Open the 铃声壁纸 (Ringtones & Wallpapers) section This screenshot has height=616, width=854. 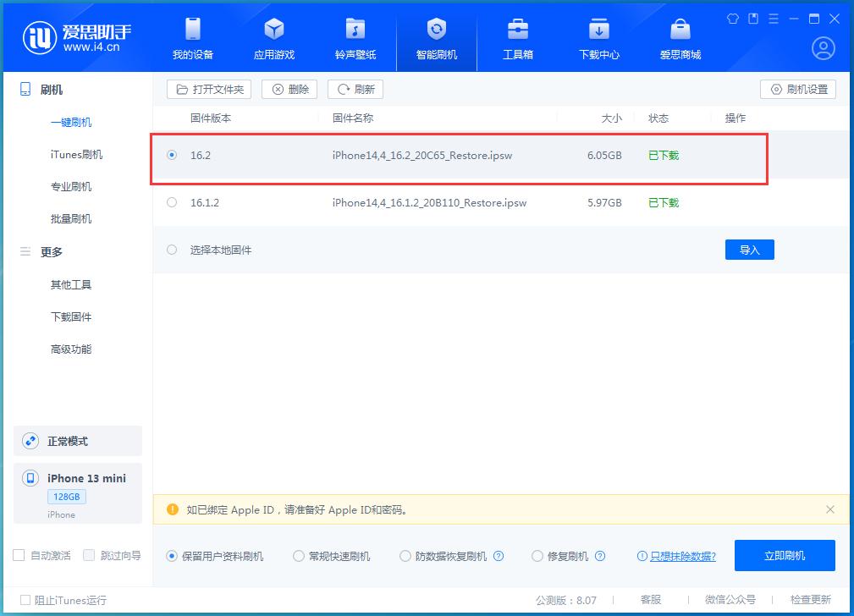[x=355, y=38]
